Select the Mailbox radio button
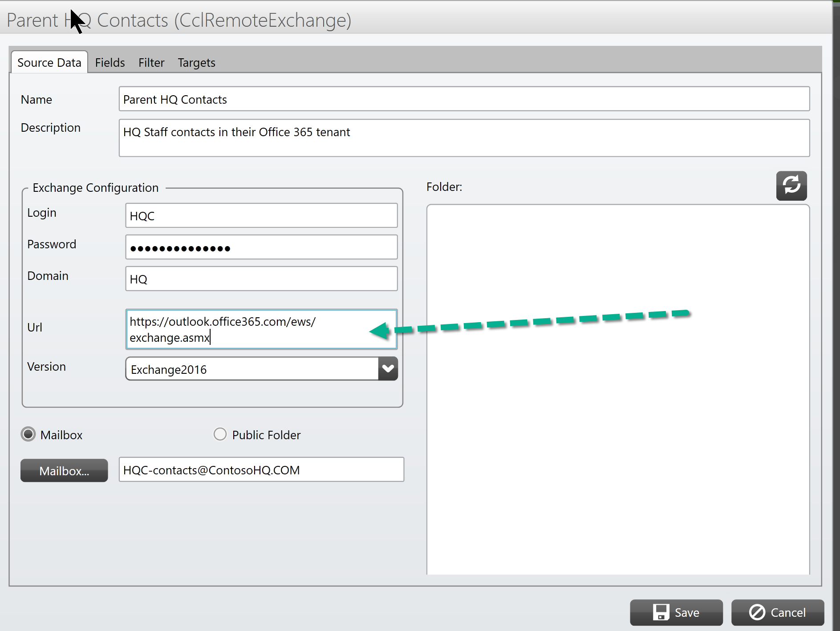Screen dimensions: 840x631 tap(28, 434)
